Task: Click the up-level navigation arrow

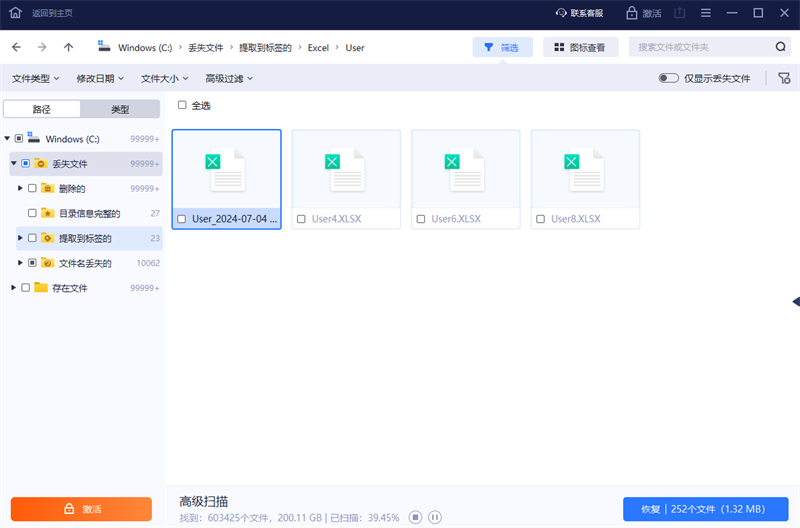Action: click(68, 47)
